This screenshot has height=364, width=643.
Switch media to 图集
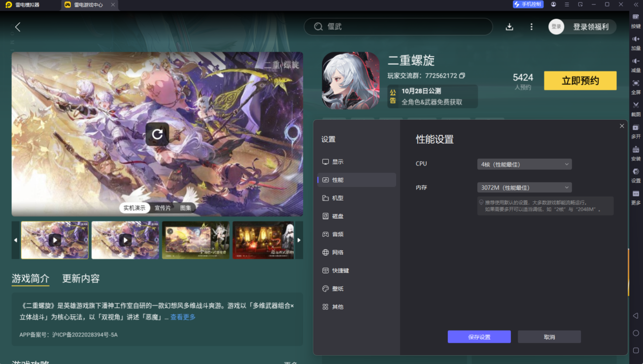pyautogui.click(x=186, y=208)
